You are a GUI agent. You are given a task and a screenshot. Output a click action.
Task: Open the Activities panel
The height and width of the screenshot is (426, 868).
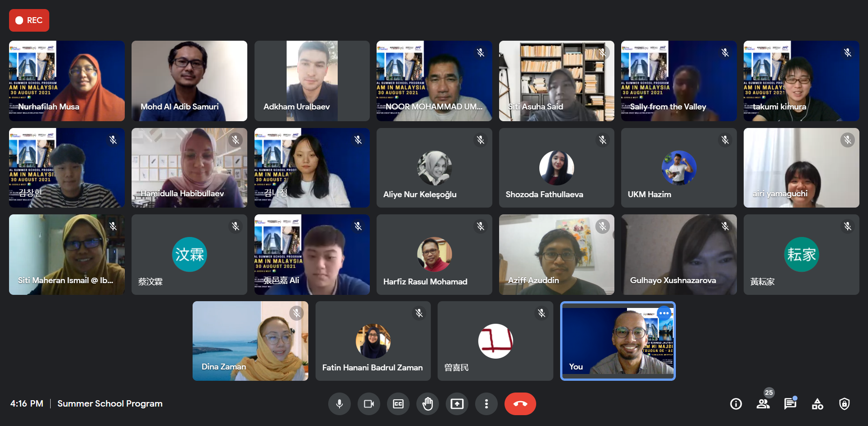click(x=817, y=404)
